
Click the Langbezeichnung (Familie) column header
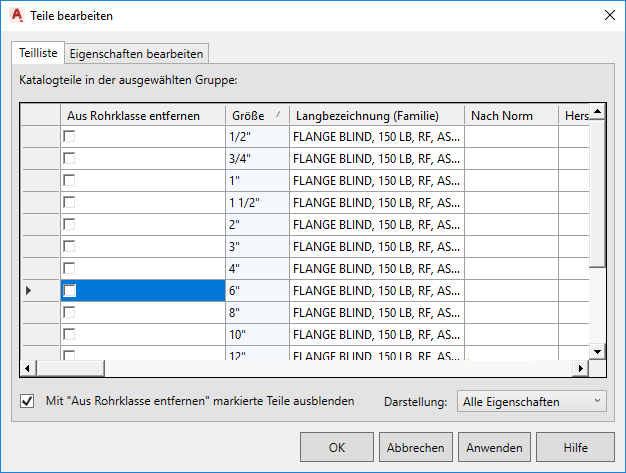click(367, 115)
